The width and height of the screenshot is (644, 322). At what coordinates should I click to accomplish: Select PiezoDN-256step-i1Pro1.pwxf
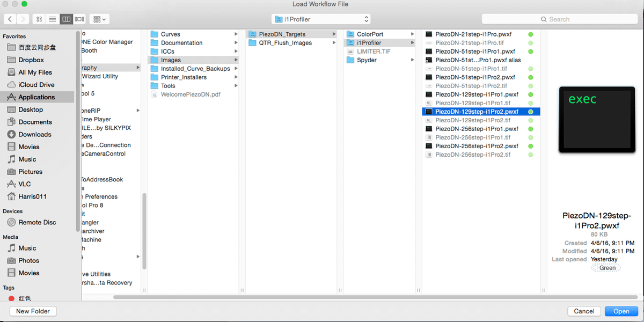[x=477, y=129]
